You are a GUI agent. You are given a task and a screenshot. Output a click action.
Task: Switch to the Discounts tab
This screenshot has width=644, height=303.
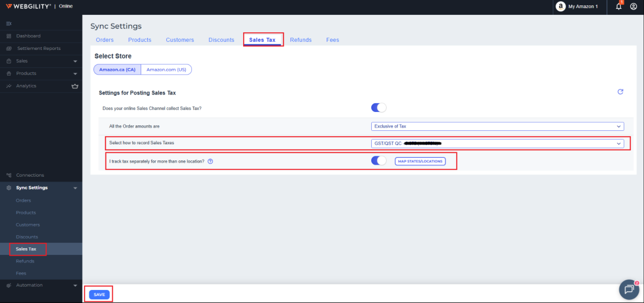[x=221, y=40]
